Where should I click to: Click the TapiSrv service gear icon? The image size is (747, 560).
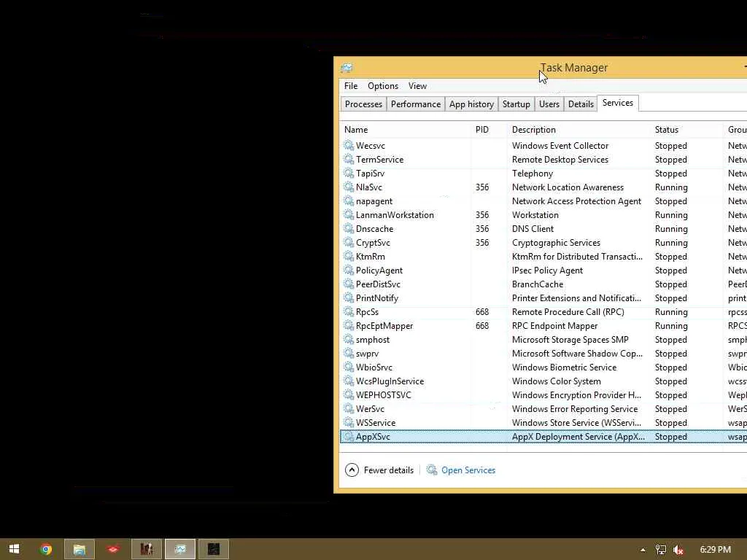click(x=349, y=173)
